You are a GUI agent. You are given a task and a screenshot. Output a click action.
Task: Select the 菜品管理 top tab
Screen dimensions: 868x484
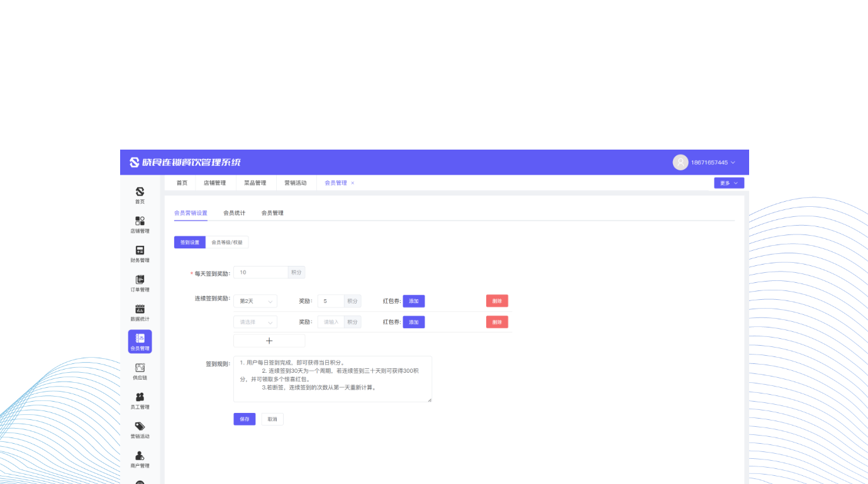255,183
